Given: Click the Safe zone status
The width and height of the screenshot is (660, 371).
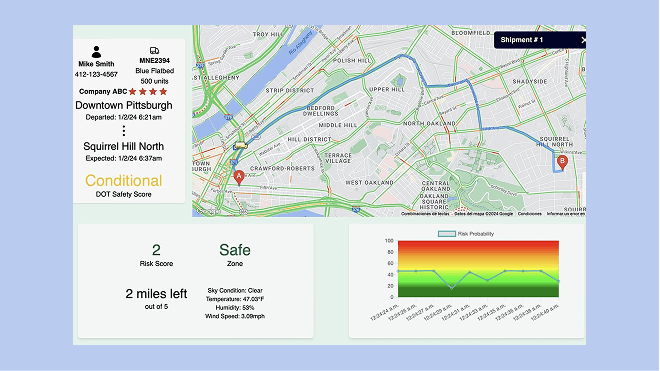Looking at the screenshot, I should 235,250.
